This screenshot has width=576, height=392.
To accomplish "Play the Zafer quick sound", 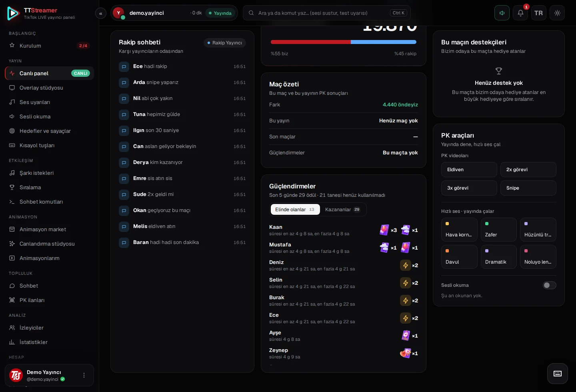I will 499,230.
